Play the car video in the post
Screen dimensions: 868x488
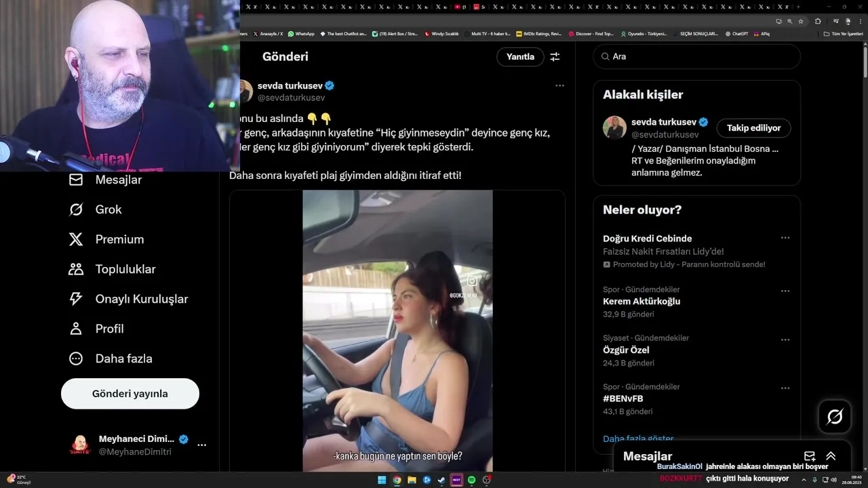397,331
